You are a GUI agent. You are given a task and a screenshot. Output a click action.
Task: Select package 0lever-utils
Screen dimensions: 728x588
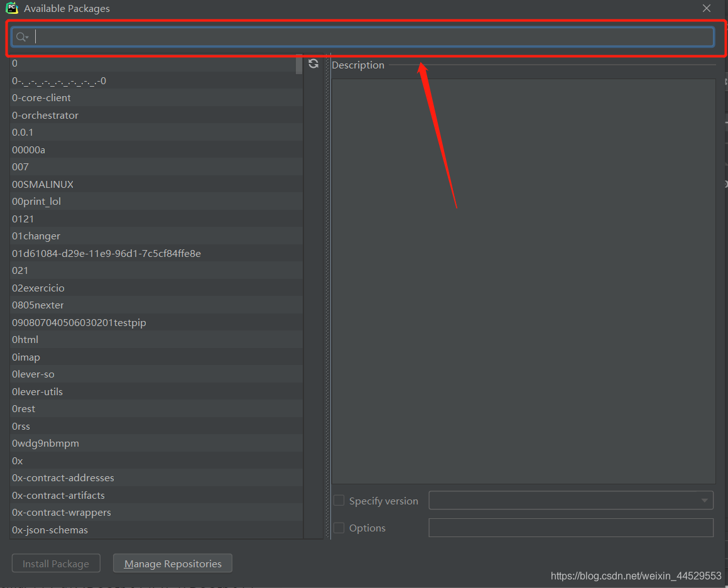(x=156, y=391)
